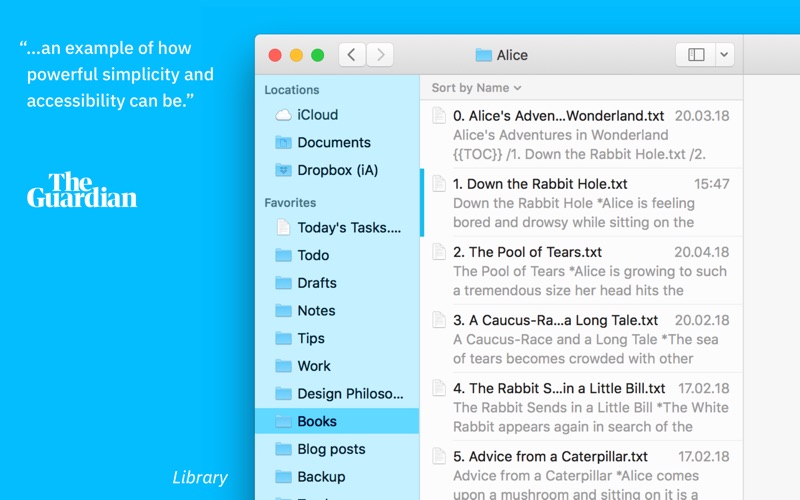Click the Favorites section header
The width and height of the screenshot is (800, 500).
[x=290, y=203]
